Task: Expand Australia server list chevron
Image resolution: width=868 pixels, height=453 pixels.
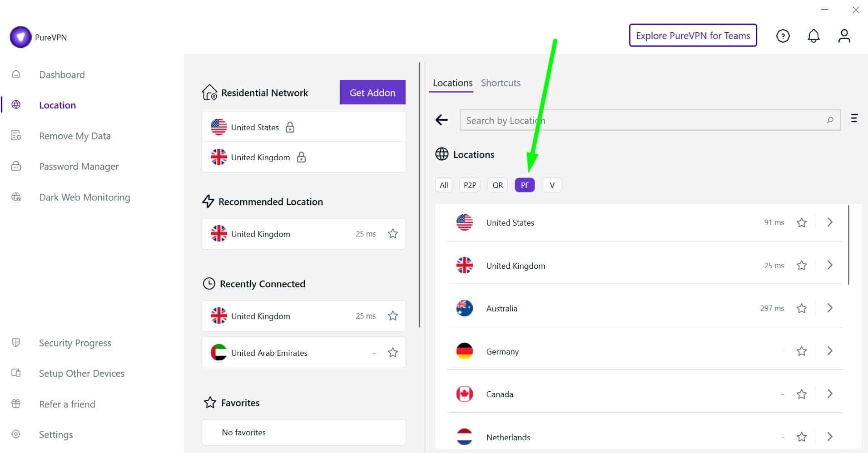Action: (830, 308)
